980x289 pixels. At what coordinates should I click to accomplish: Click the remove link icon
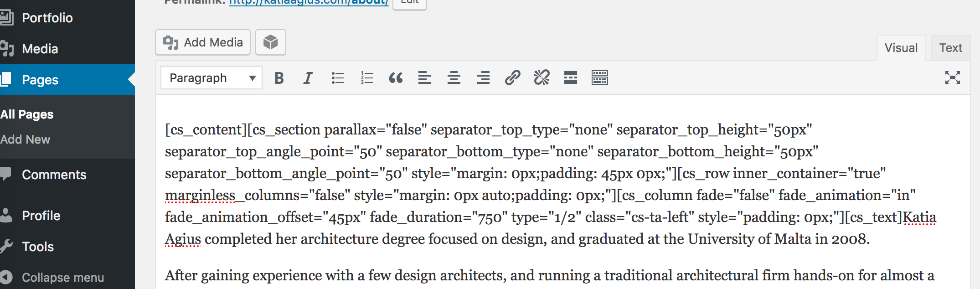tap(542, 78)
